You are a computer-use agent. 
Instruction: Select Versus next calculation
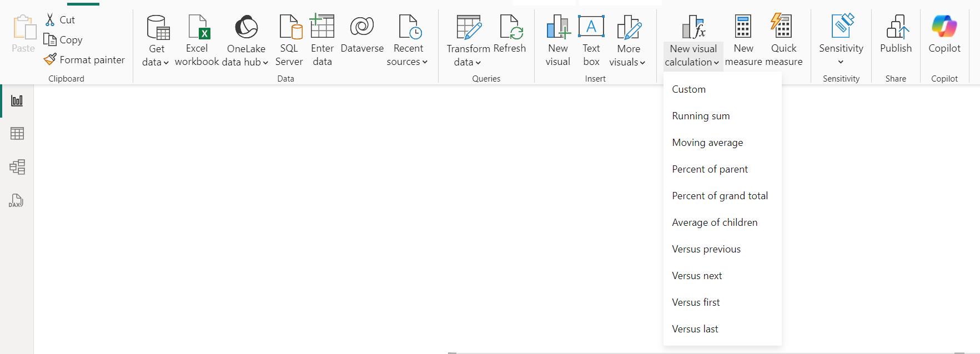(x=722, y=276)
